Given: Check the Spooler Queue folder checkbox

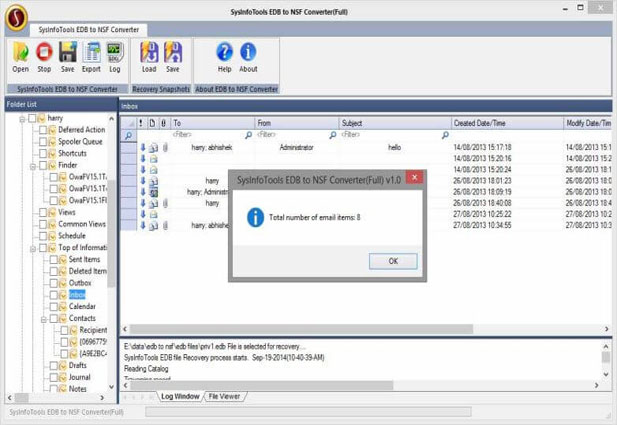Looking at the screenshot, I should click(43, 142).
